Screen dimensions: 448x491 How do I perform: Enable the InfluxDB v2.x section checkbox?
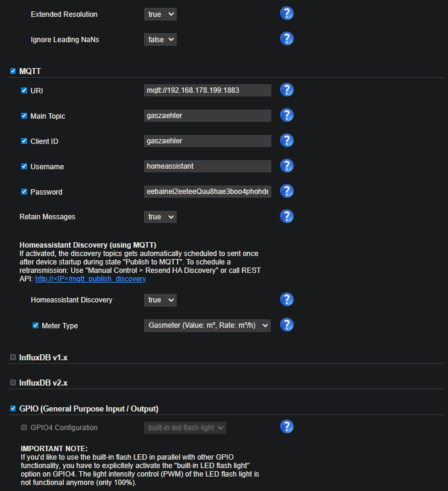tap(13, 383)
